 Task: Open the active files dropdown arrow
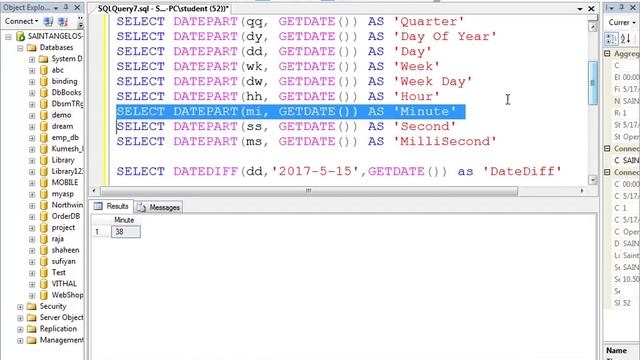click(580, 9)
